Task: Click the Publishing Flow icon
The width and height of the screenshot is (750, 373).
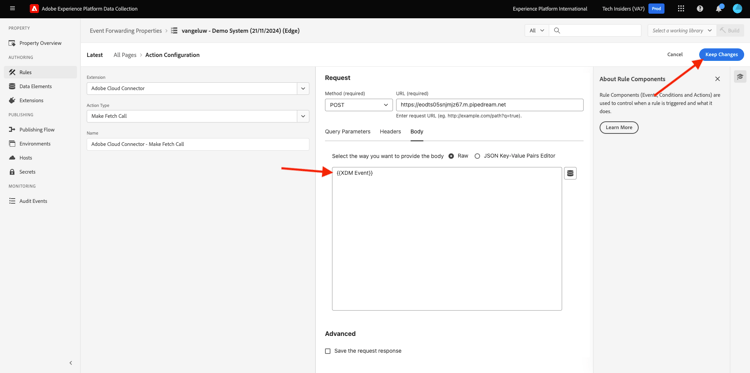Action: [x=12, y=130]
